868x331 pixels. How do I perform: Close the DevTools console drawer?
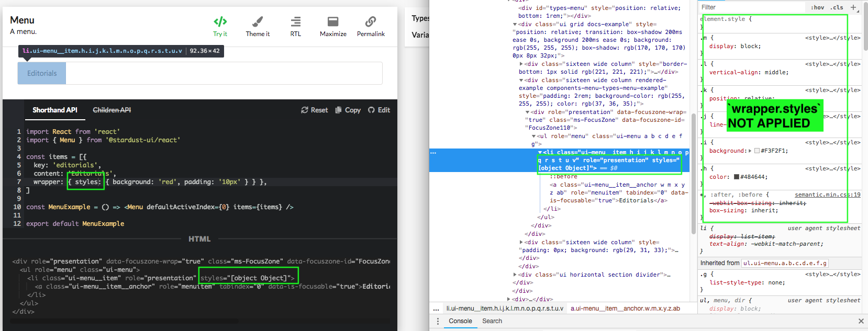tap(861, 321)
